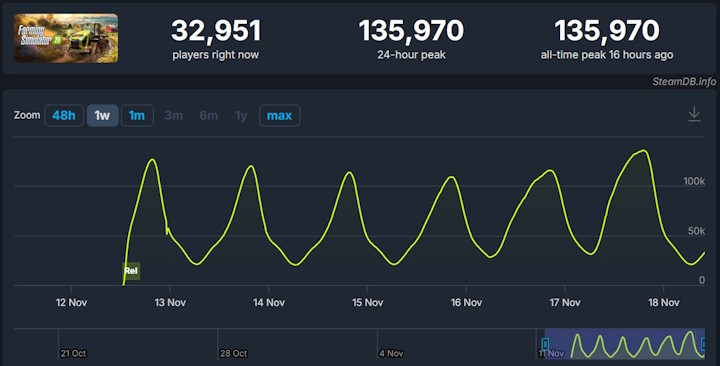Screen dimensions: 720x366
Task: Show max range of player data
Action: click(279, 115)
